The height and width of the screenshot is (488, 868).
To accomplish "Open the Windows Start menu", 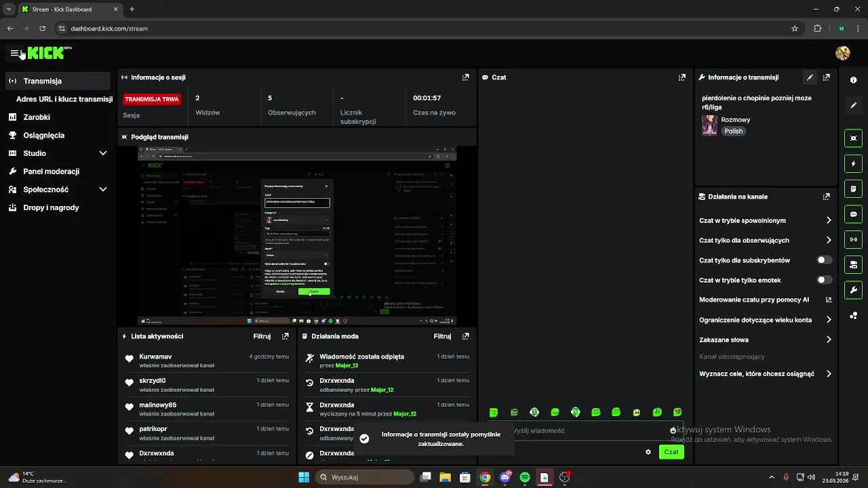I will [304, 477].
